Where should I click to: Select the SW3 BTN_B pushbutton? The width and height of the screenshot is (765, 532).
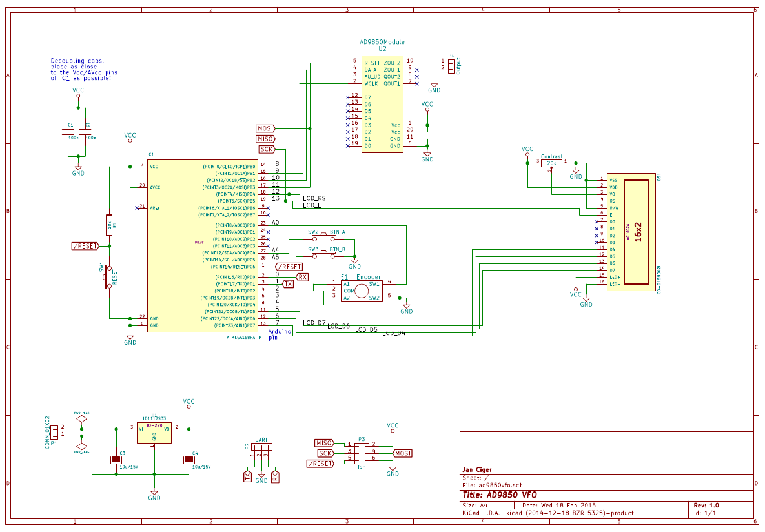[x=323, y=255]
